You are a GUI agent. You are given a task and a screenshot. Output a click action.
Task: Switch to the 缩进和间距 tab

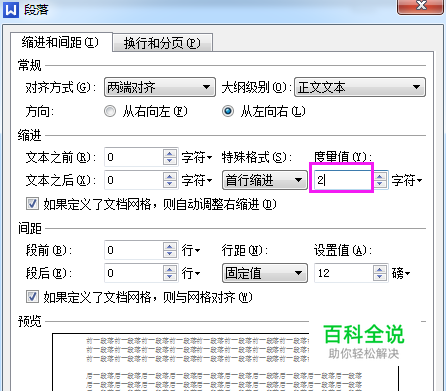click(x=61, y=43)
